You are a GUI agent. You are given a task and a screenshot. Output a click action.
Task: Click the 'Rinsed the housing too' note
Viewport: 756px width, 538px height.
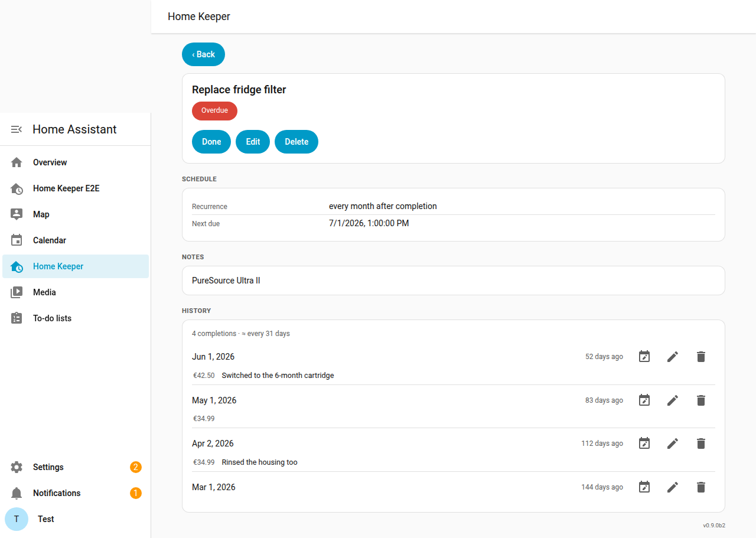pyautogui.click(x=260, y=462)
